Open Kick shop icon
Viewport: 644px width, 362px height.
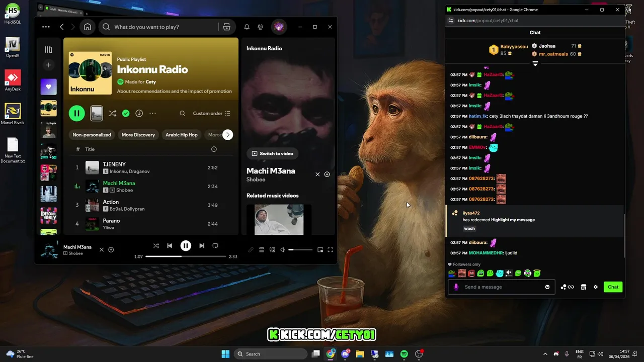[584, 287]
